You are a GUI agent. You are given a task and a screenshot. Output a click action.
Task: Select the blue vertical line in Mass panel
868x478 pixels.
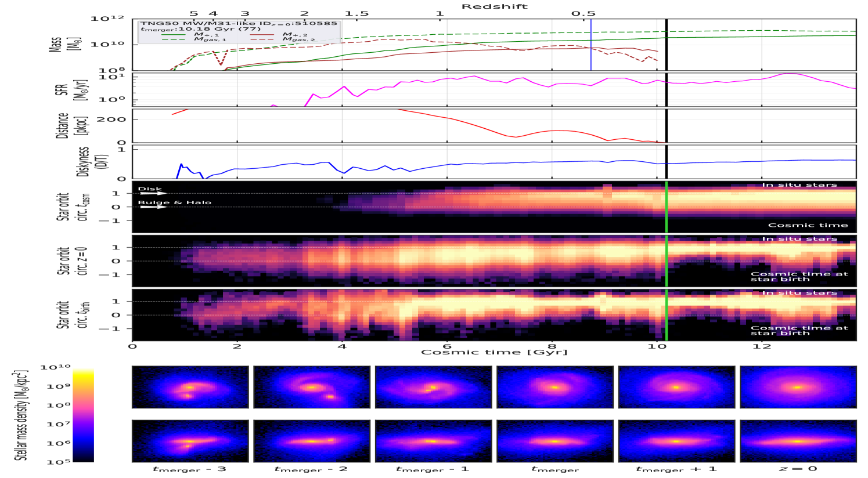[591, 52]
